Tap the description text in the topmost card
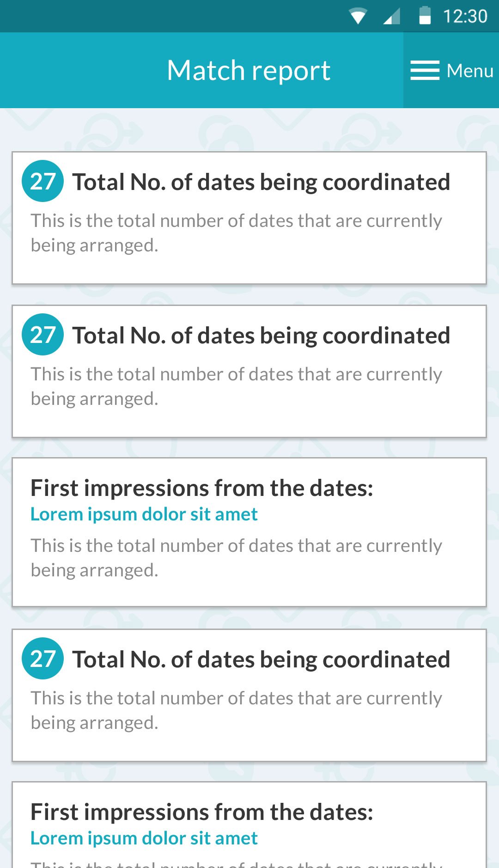Screen dimensions: 499x868 pyautogui.click(x=236, y=233)
